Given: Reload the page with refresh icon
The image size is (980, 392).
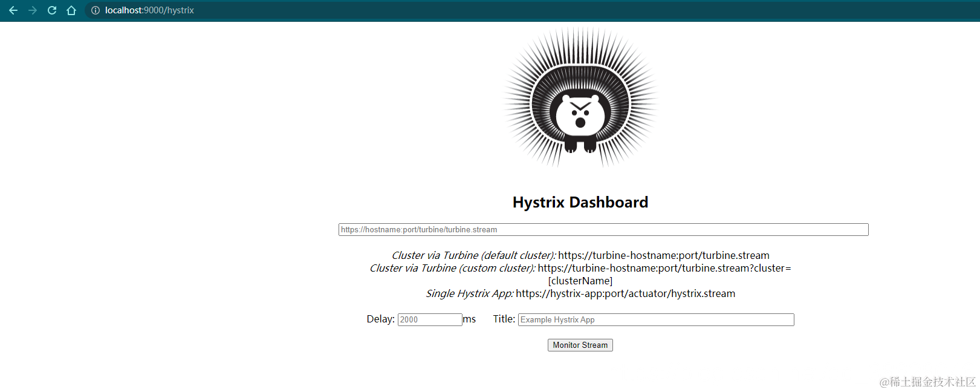Looking at the screenshot, I should (52, 10).
